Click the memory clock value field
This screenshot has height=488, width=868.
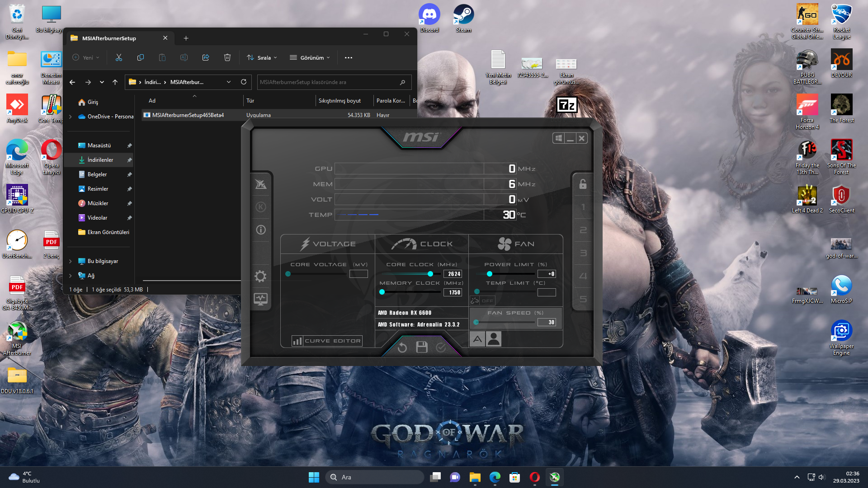[453, 292]
